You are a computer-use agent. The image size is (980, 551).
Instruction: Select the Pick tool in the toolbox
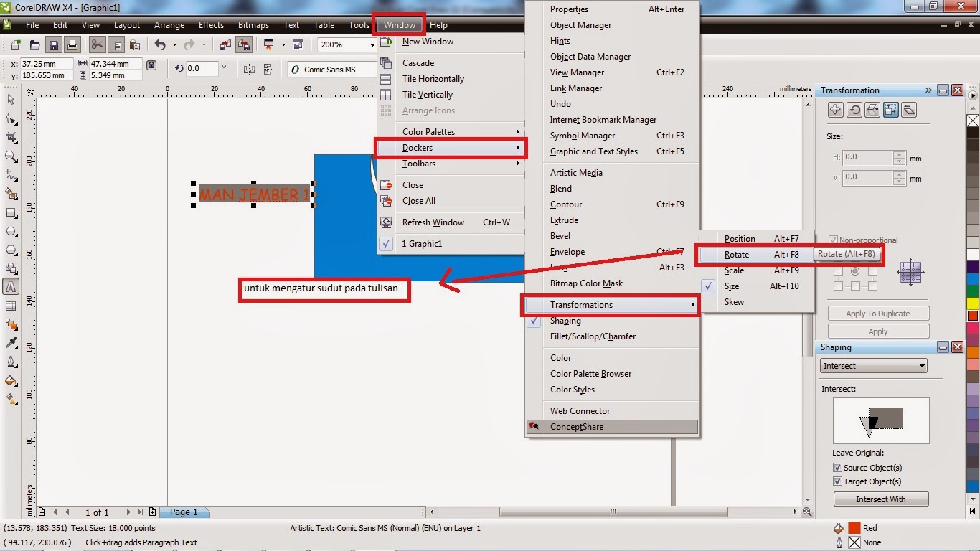[x=11, y=100]
